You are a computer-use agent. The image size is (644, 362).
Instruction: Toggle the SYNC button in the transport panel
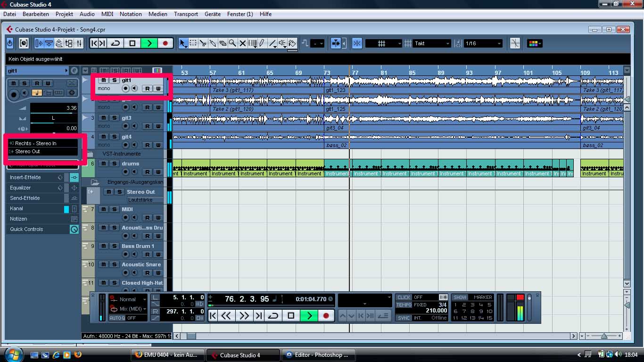click(x=404, y=318)
